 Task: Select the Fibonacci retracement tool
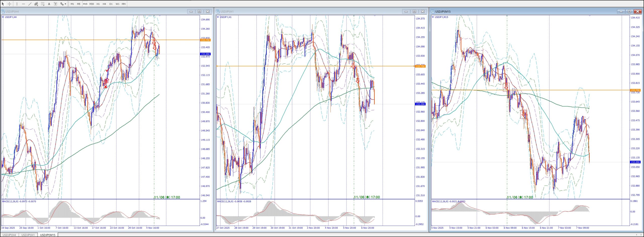[43, 4]
